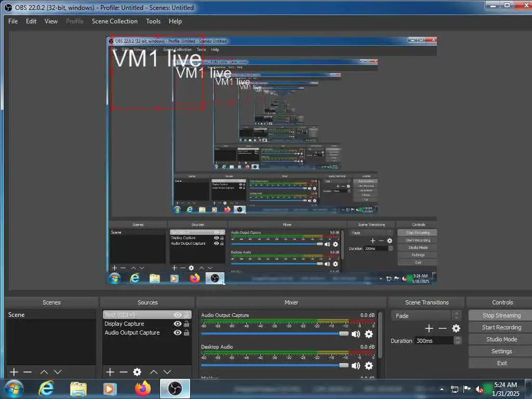Toggle visibility of Audio Output Capture source
The height and width of the screenshot is (399, 532).
point(177,332)
